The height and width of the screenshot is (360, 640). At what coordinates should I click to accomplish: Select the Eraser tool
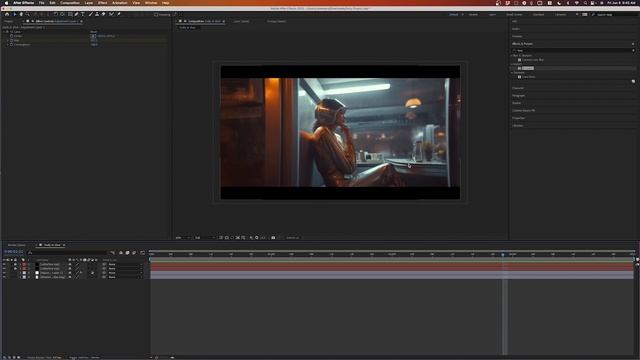pyautogui.click(x=103, y=14)
